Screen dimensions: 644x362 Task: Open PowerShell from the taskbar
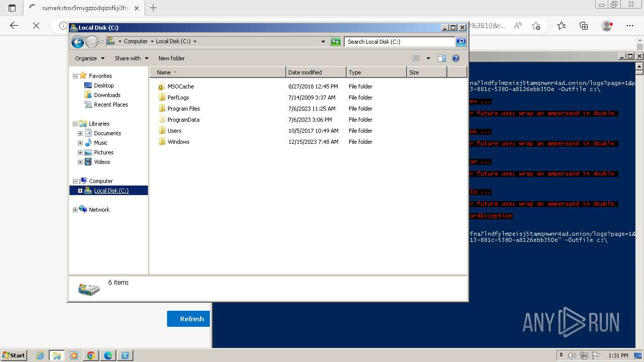click(x=125, y=355)
